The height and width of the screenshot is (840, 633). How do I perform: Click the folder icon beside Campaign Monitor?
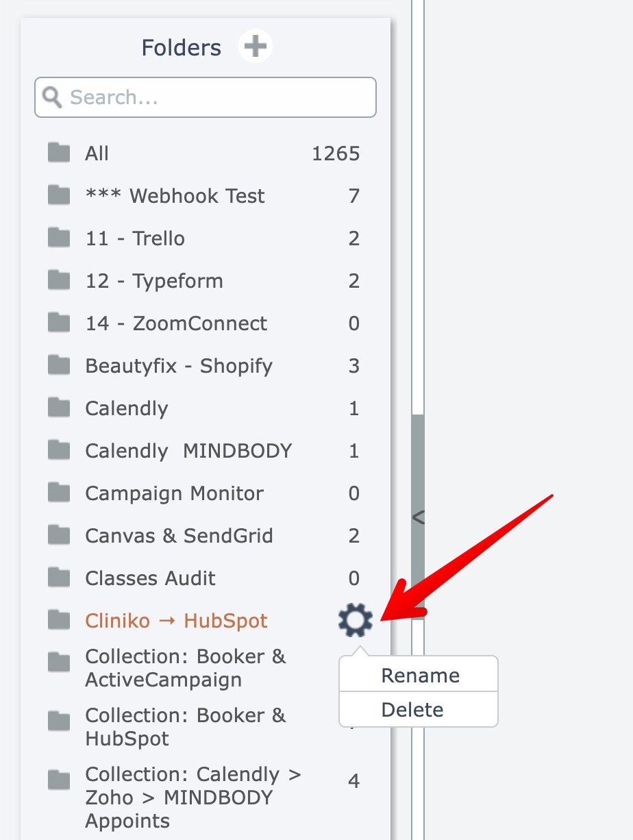click(60, 493)
